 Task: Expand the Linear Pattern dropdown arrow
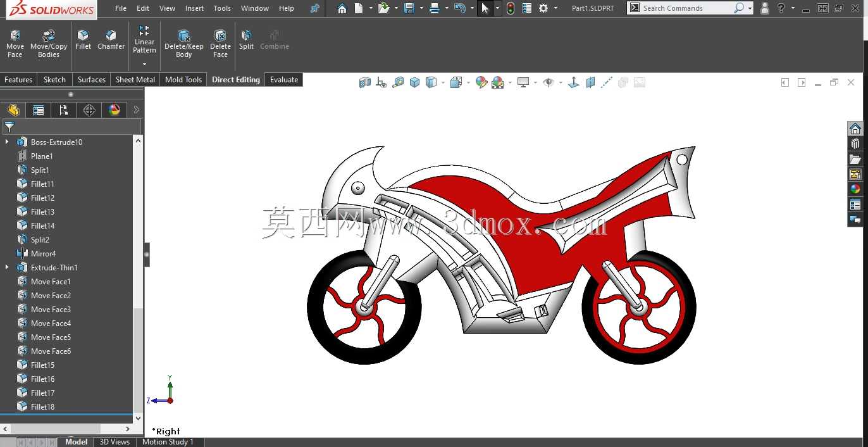[x=144, y=64]
